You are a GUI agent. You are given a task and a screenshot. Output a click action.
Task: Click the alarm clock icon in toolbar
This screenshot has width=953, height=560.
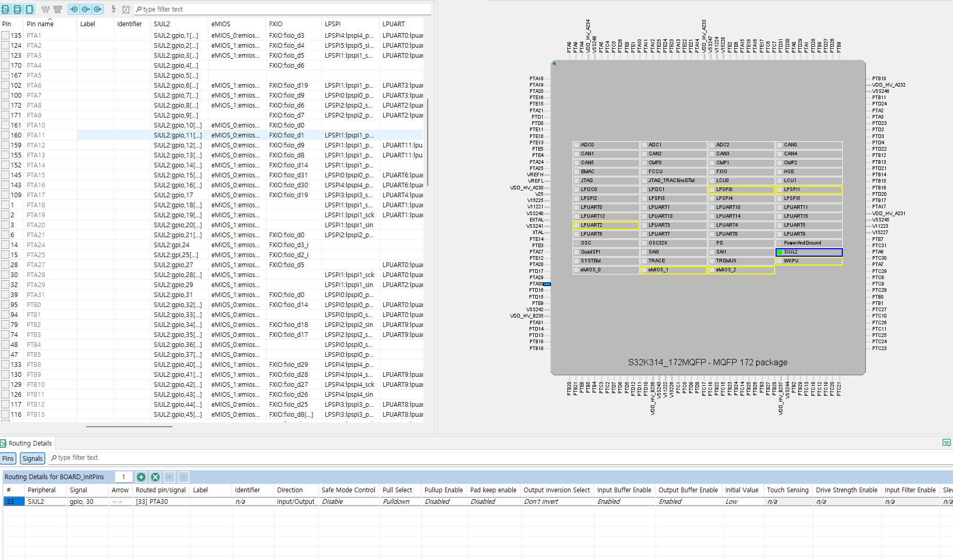click(125, 9)
